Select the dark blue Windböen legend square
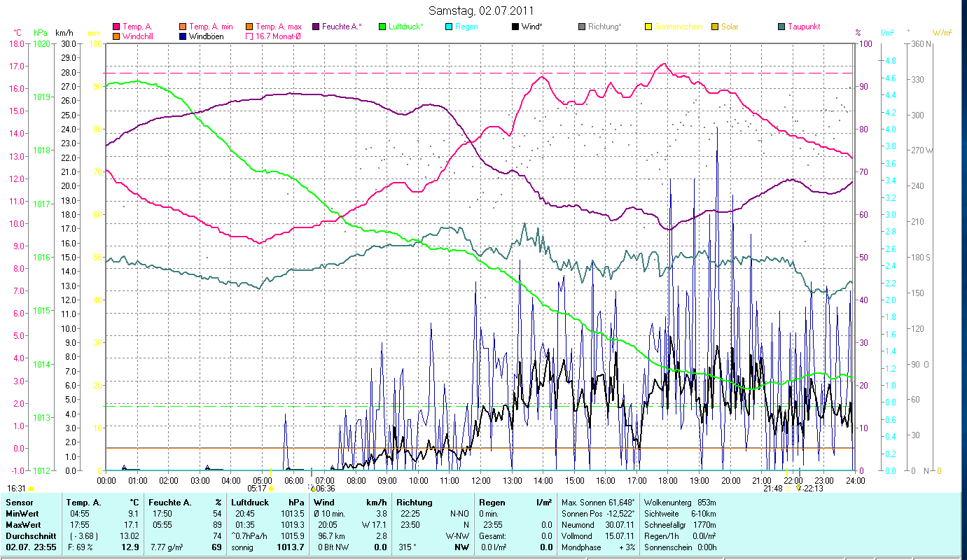 (x=183, y=36)
